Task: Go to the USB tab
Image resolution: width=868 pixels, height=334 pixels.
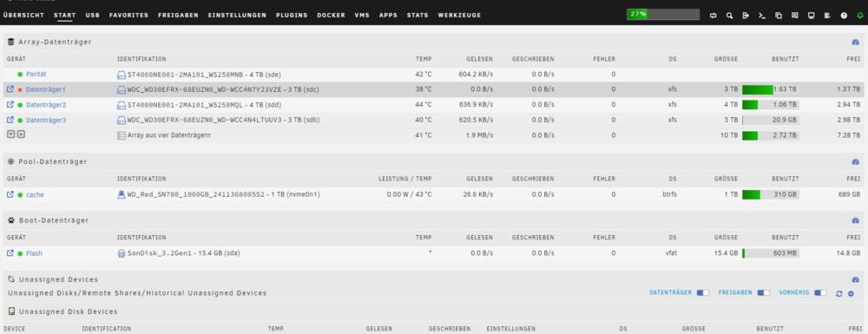Action: pos(93,16)
